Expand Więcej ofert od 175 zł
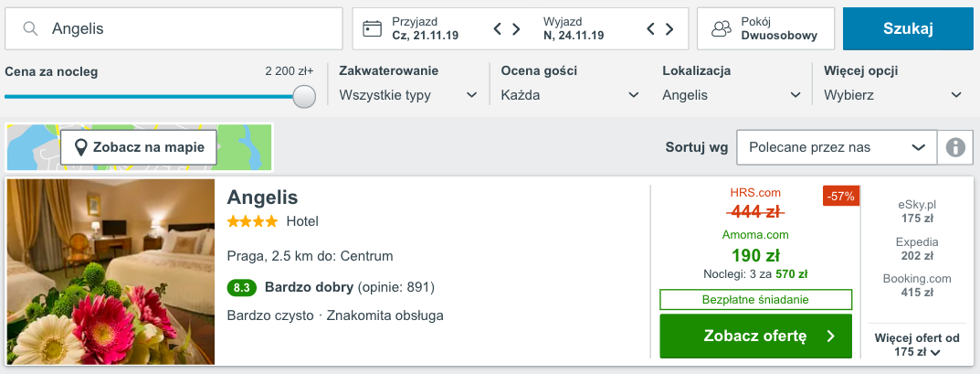The image size is (980, 374). click(917, 345)
